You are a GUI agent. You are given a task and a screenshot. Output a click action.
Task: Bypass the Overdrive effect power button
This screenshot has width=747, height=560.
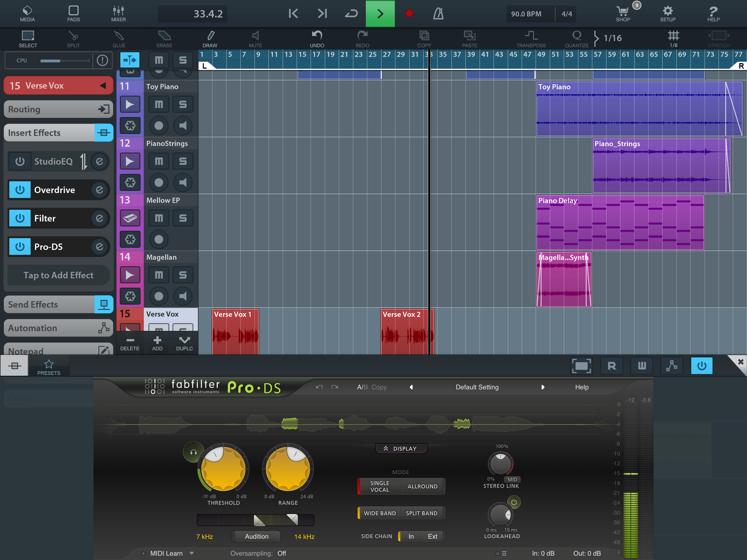click(x=20, y=190)
